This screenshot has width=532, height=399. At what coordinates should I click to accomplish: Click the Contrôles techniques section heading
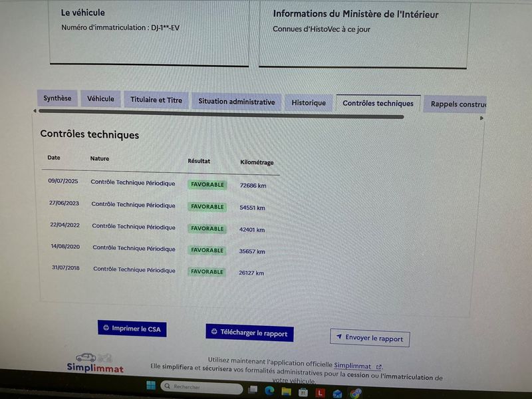coord(90,134)
